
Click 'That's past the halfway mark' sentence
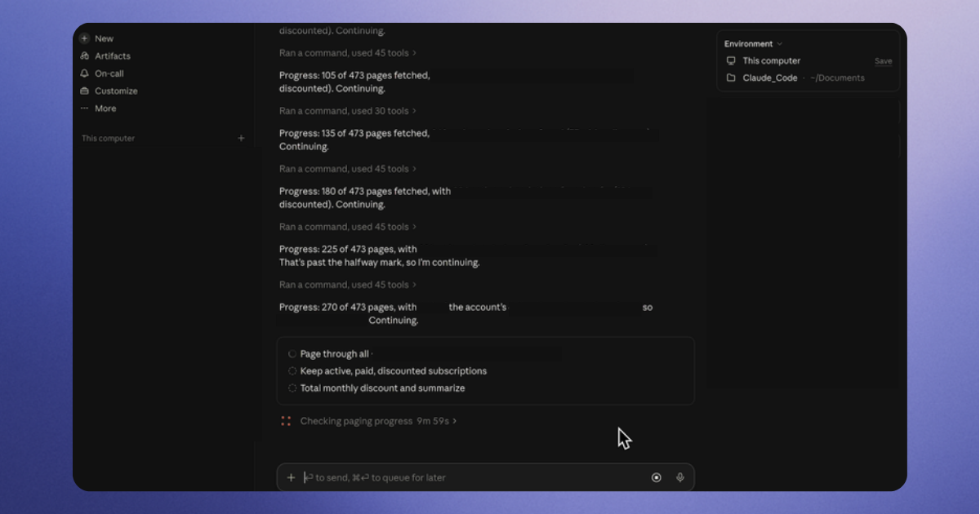tap(380, 263)
